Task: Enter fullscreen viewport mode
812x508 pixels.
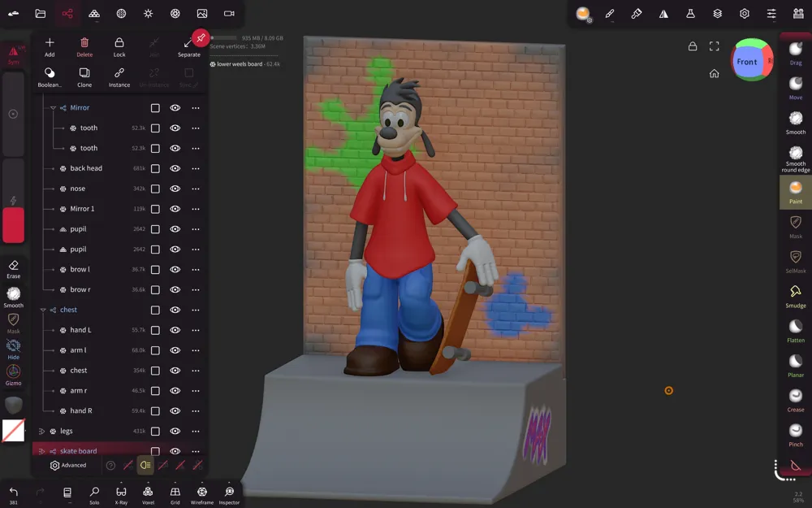Action: [714, 46]
